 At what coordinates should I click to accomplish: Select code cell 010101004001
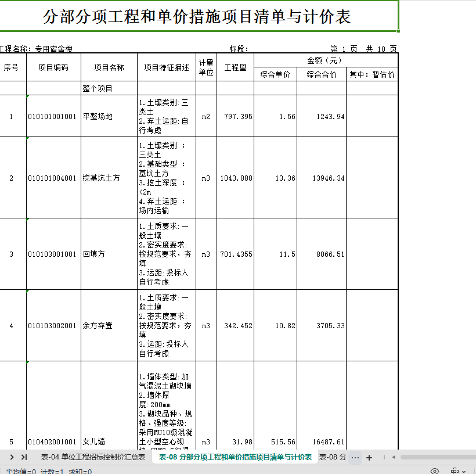click(x=54, y=178)
